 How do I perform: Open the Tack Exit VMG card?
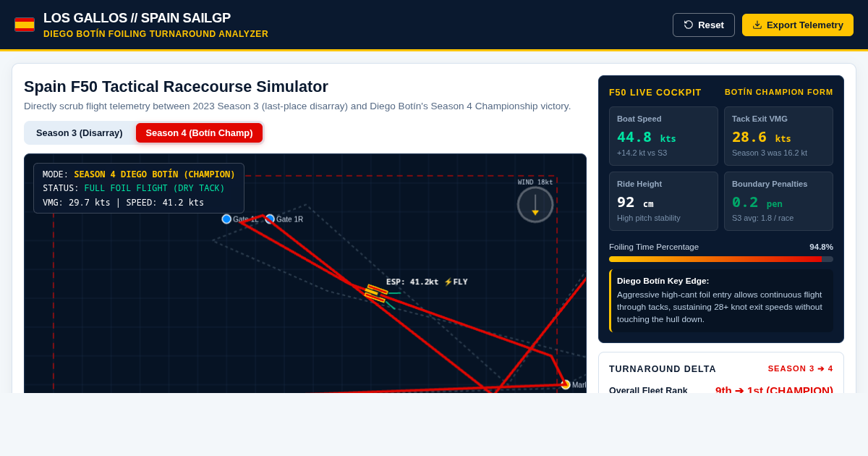tap(778, 136)
